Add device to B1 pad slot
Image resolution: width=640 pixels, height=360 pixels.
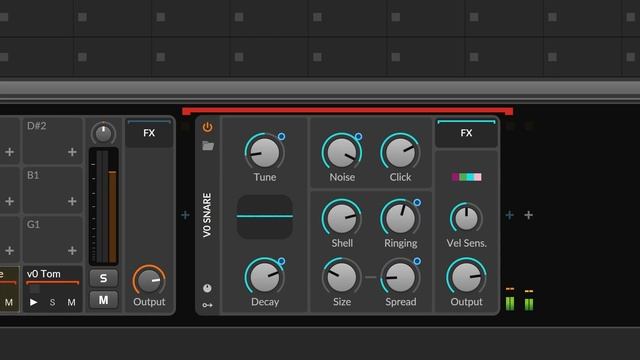click(x=72, y=201)
